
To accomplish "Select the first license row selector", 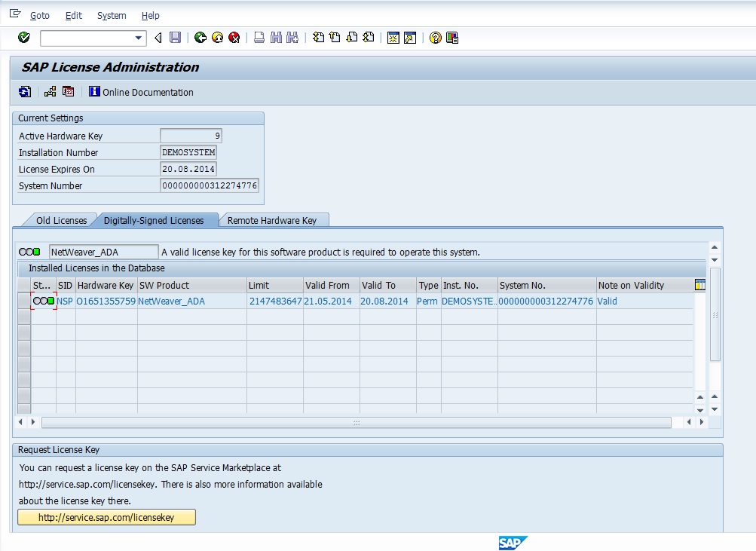I will (x=24, y=301).
